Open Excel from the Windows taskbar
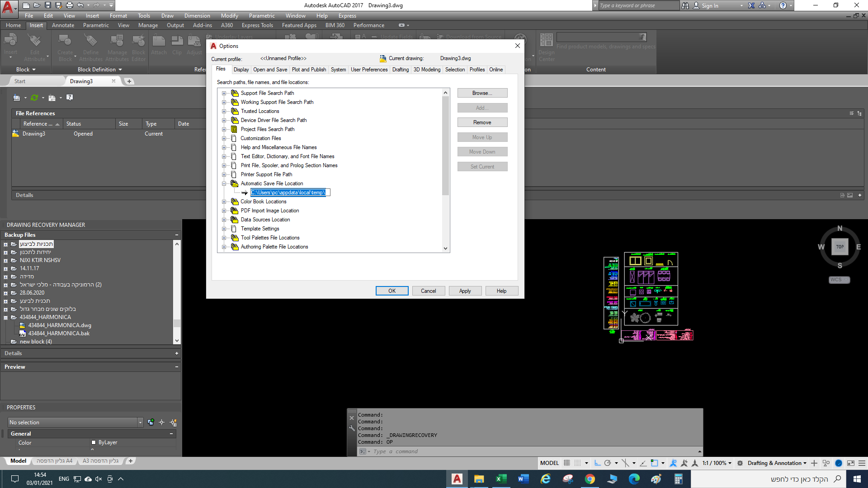The width and height of the screenshot is (868, 488). coord(501,479)
